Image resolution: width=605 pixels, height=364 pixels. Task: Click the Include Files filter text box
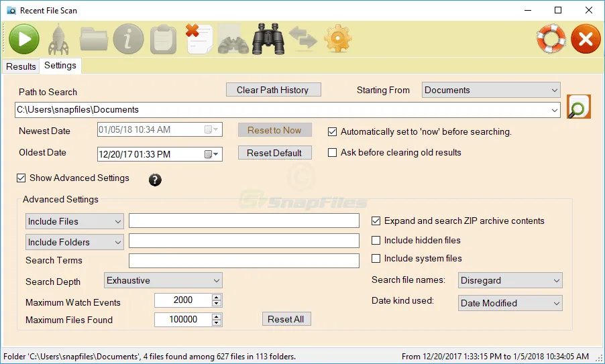click(x=244, y=221)
